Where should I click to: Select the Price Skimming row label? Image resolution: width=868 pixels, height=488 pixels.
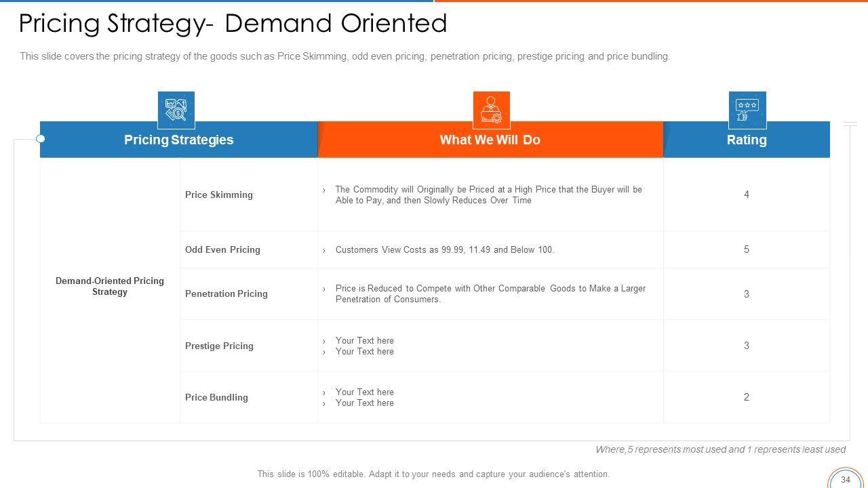tap(219, 195)
